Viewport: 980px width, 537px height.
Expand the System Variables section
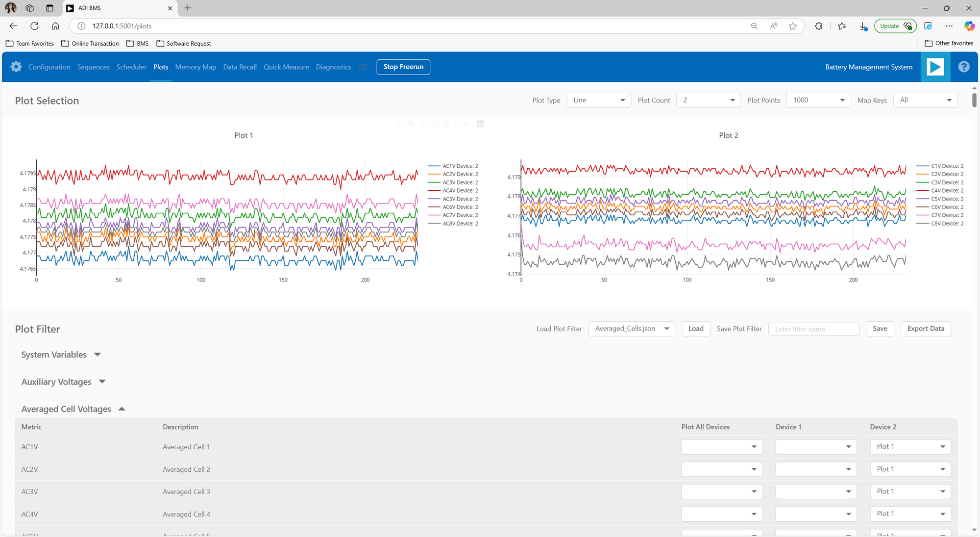click(61, 355)
